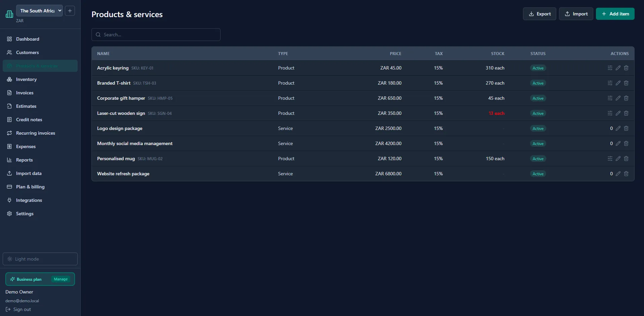This screenshot has height=316, width=644.
Task: Go to Customers page
Action: coord(40,52)
